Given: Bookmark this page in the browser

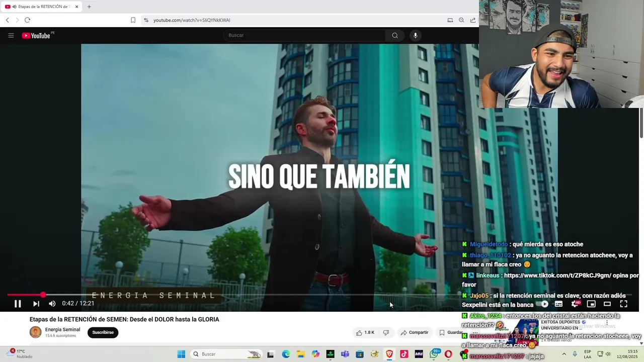Looking at the screenshot, I should [x=133, y=20].
